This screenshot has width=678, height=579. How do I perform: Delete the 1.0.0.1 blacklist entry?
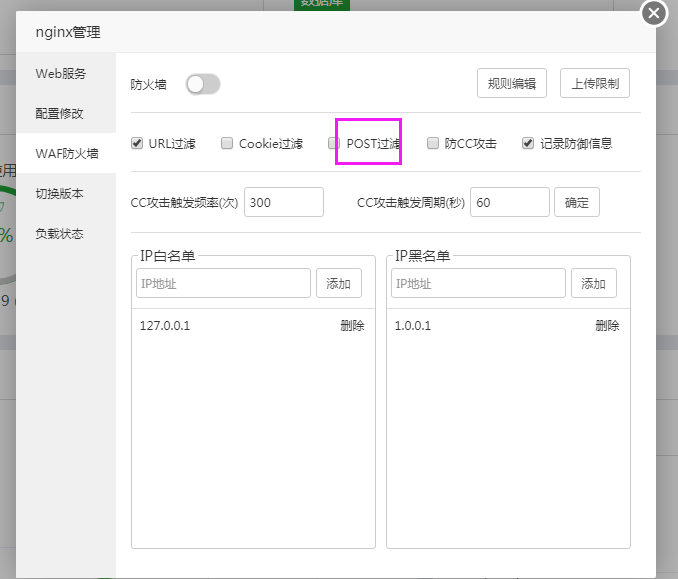[x=608, y=326]
